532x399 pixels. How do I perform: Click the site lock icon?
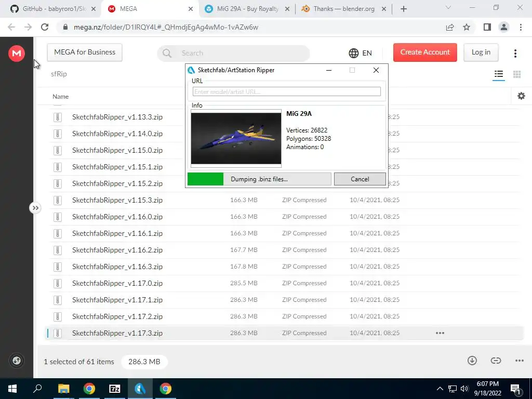[x=65, y=27]
